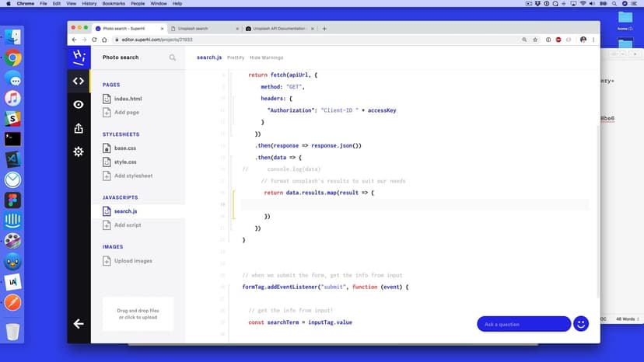Image resolution: width=644 pixels, height=362 pixels.
Task: Click the SuperHi logo icon
Action: point(79,57)
